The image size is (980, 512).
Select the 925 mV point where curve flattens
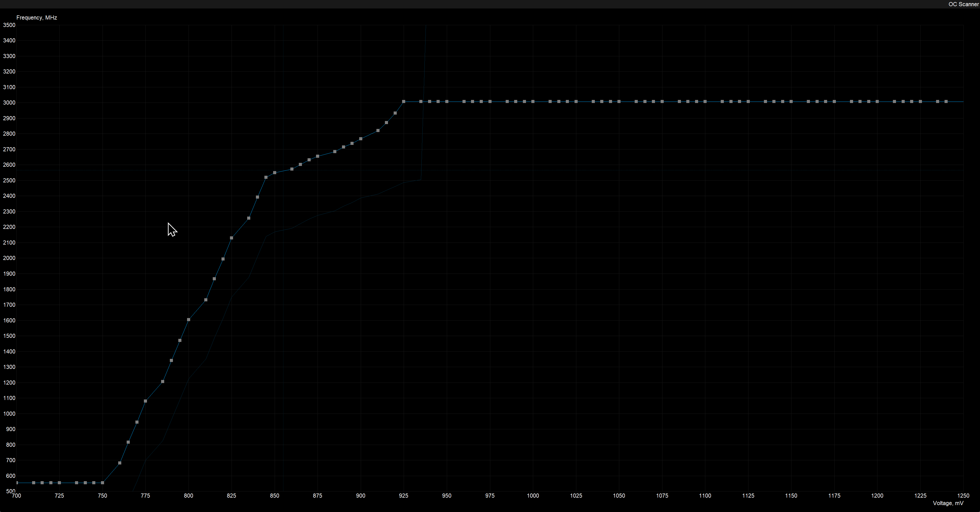[404, 101]
